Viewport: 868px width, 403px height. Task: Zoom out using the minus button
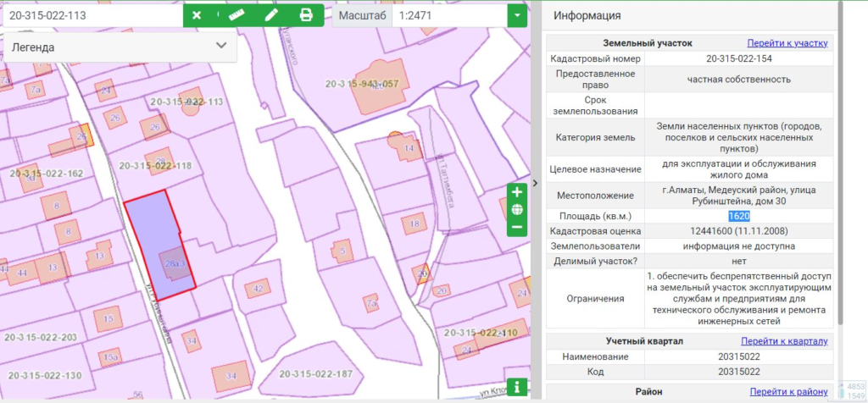point(517,227)
